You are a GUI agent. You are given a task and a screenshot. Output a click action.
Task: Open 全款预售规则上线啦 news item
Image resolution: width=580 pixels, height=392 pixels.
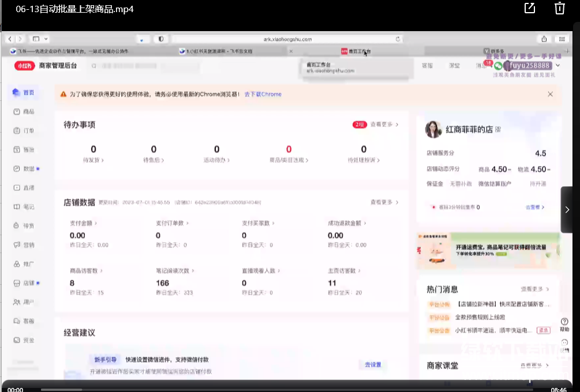(480, 317)
